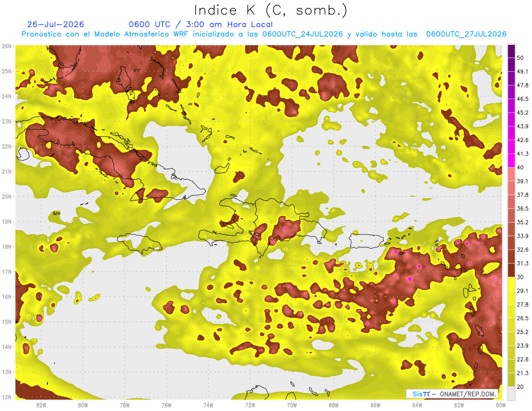Screen dimensions: 532x411
Task: Click the 17N latitude label
Action: click(x=7, y=271)
